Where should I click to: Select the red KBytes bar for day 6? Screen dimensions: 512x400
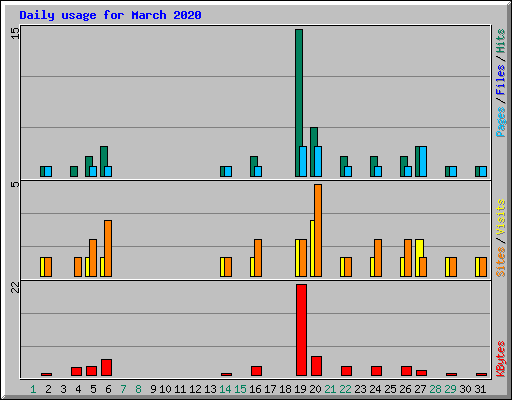coord(107,368)
